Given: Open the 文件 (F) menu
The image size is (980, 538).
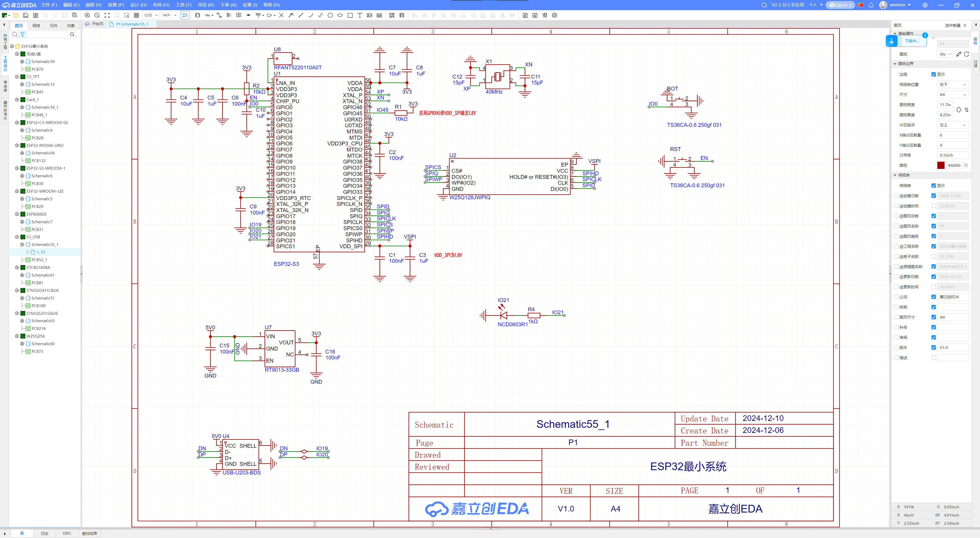Looking at the screenshot, I should point(49,5).
